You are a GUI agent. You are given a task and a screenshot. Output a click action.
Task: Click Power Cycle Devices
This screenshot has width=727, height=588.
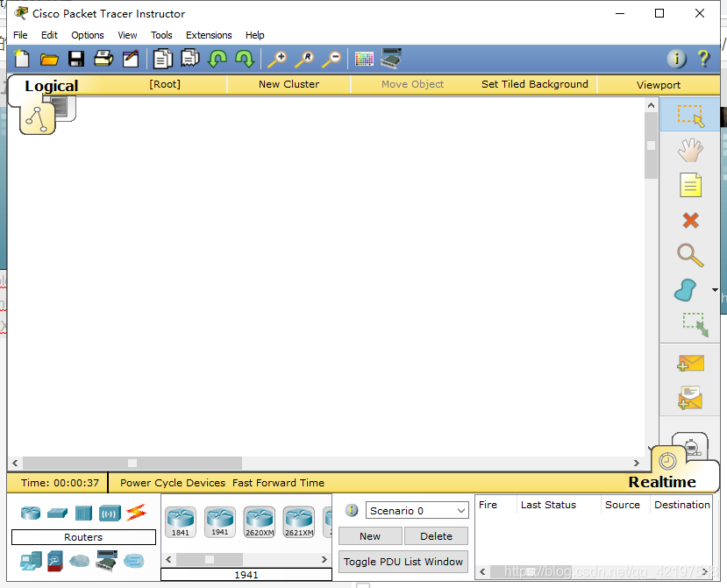(x=173, y=483)
